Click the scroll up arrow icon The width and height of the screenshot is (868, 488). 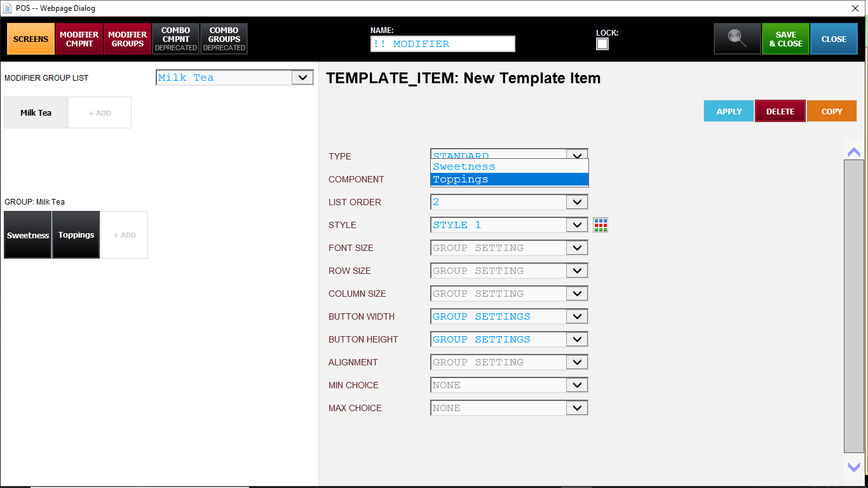coord(853,152)
